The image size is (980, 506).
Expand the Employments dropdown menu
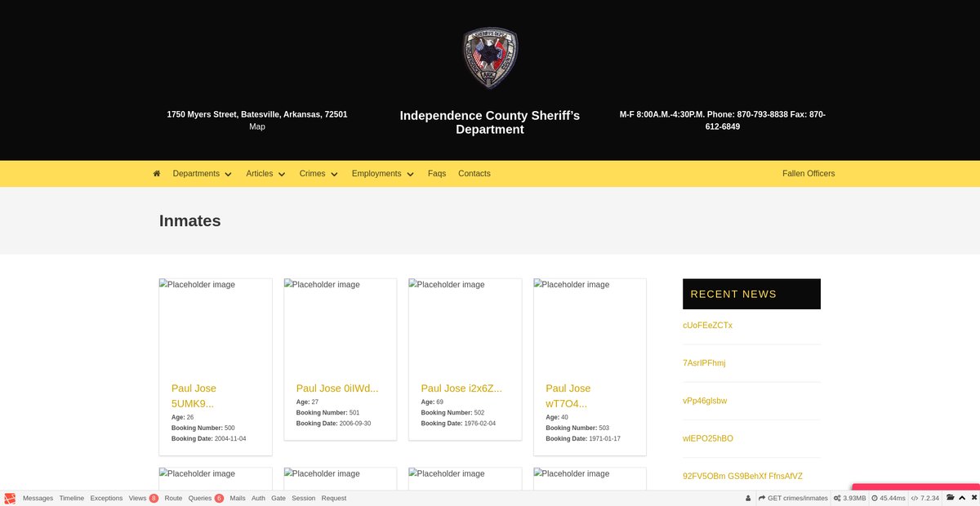(383, 174)
